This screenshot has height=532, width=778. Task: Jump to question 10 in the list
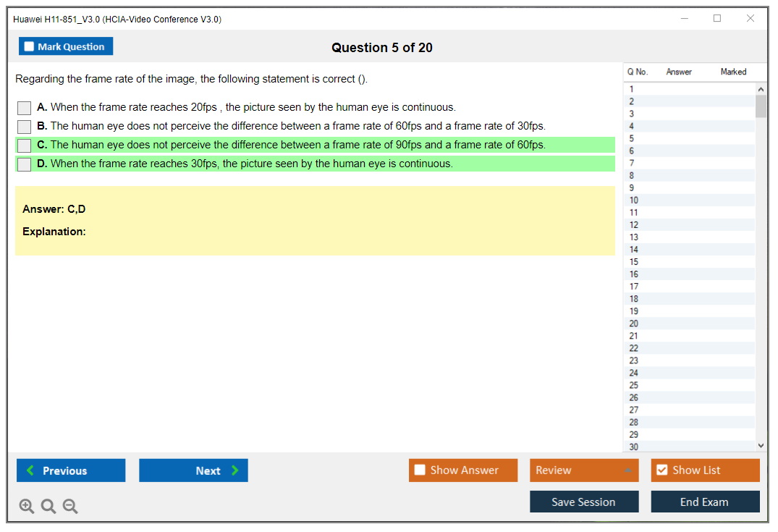[634, 200]
